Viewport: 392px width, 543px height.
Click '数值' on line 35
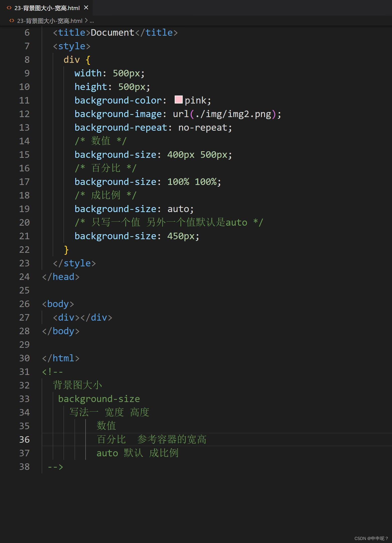[106, 426]
